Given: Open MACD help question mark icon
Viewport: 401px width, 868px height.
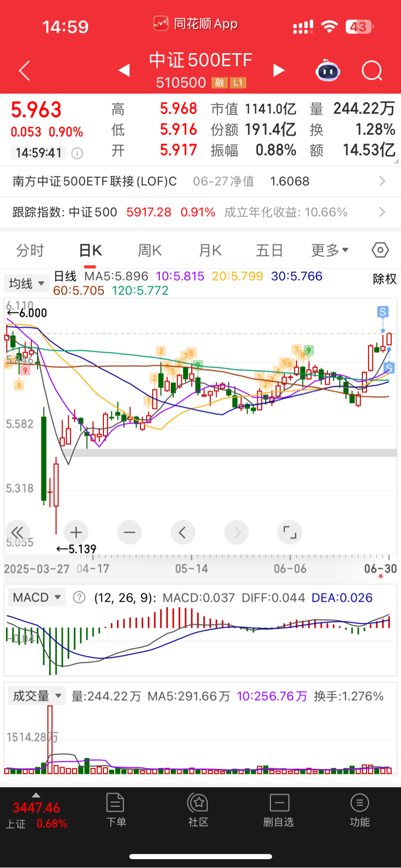Looking at the screenshot, I should point(79,597).
